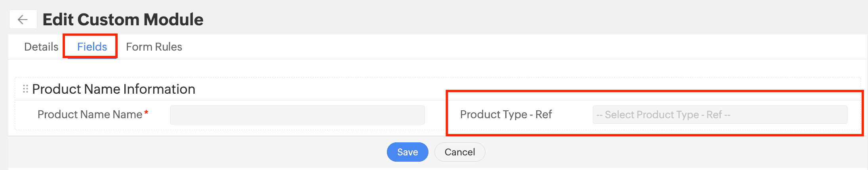Screen dimensions: 868x170
Task: Click the red required asterisk
Action: [146, 113]
